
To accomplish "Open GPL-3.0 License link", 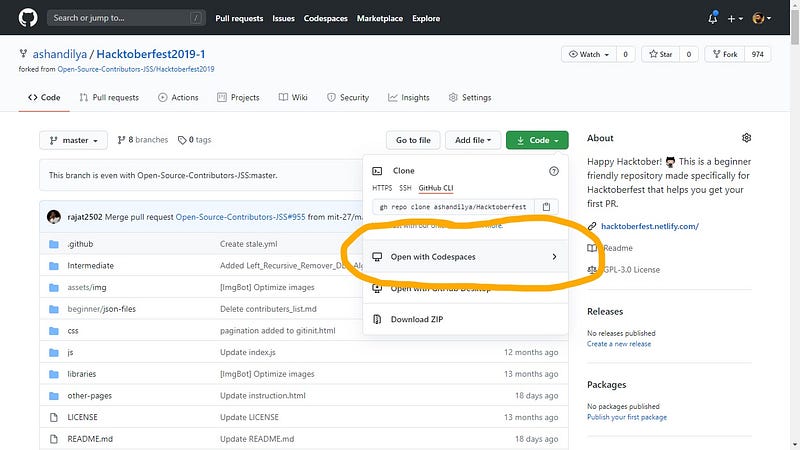I will point(631,269).
